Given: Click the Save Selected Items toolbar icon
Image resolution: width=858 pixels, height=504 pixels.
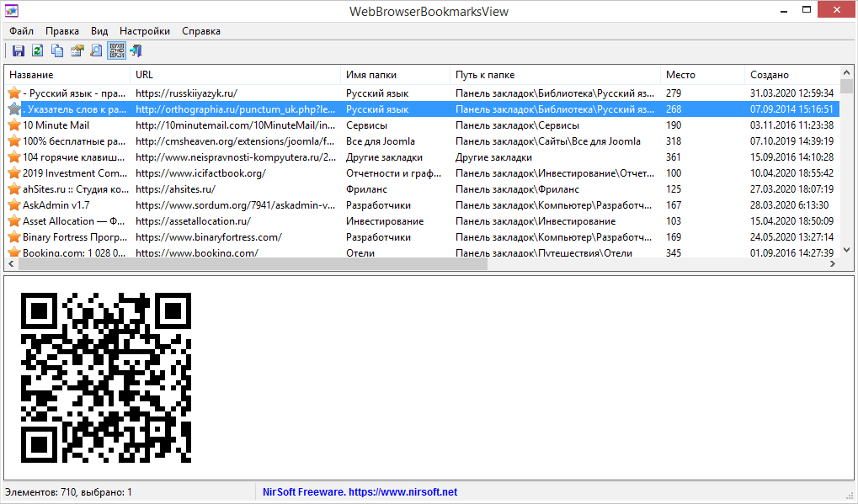Looking at the screenshot, I should pyautogui.click(x=18, y=50).
